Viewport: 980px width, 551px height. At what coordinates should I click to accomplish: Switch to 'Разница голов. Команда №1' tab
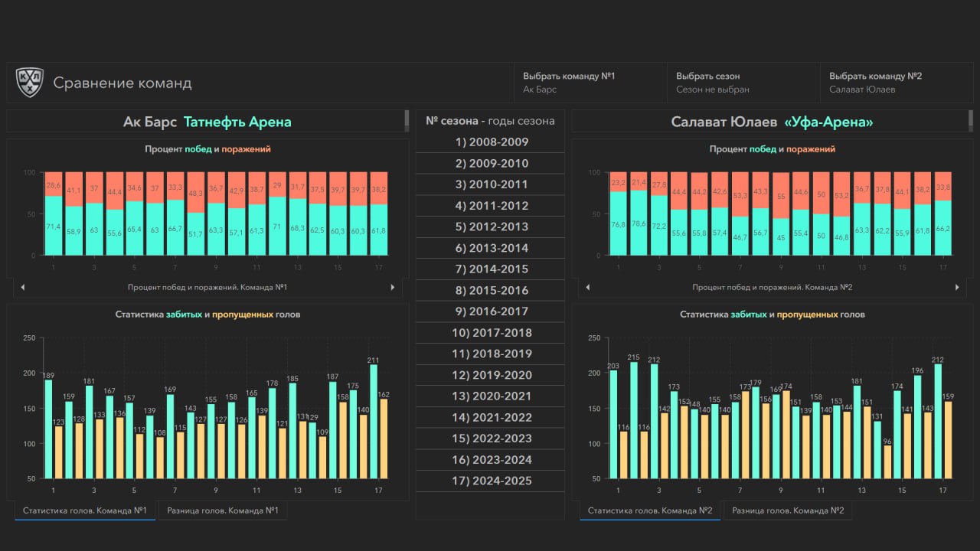click(222, 510)
